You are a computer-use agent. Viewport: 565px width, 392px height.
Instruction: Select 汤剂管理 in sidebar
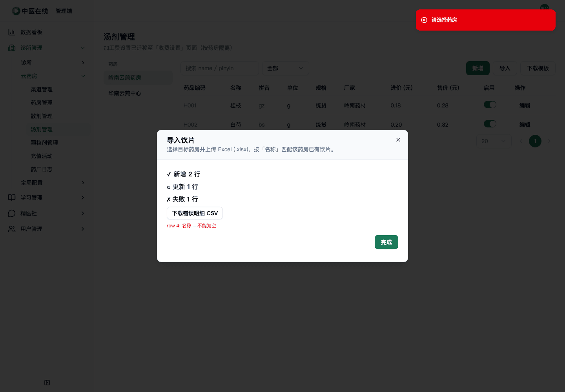(x=42, y=129)
